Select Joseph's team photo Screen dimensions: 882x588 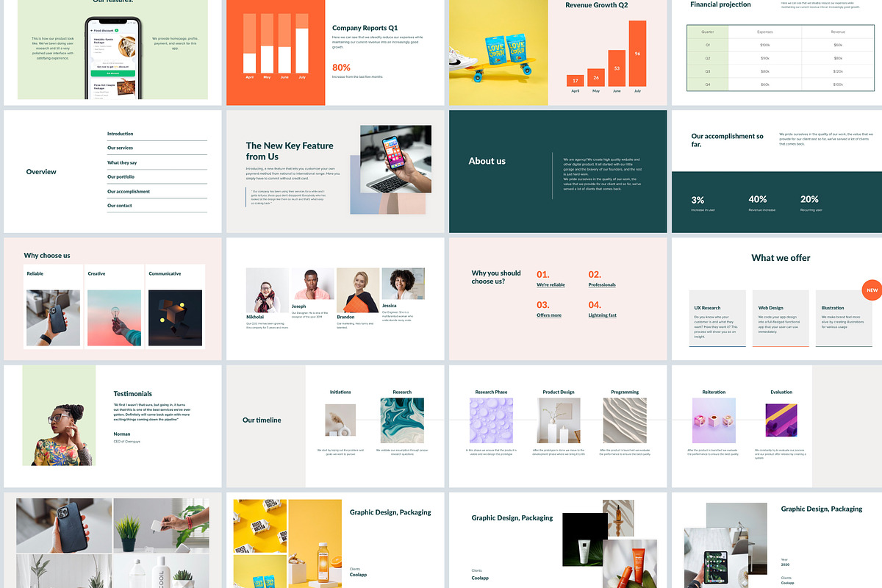point(313,284)
